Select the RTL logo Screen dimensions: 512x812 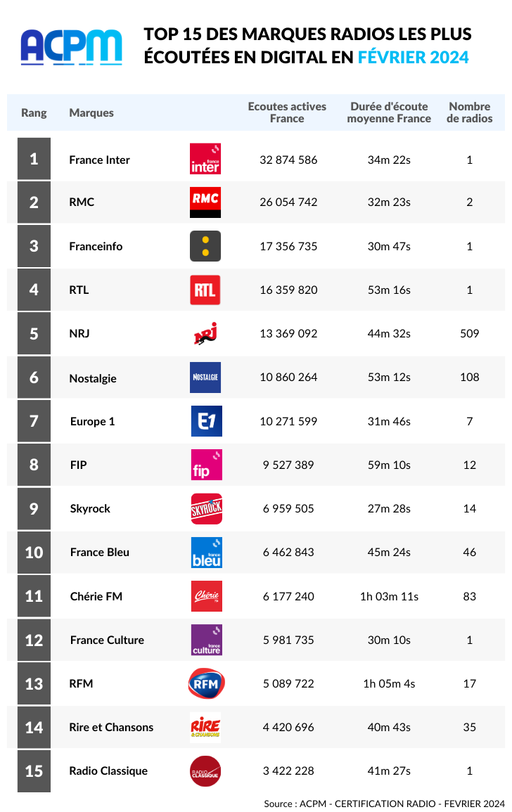pos(205,290)
